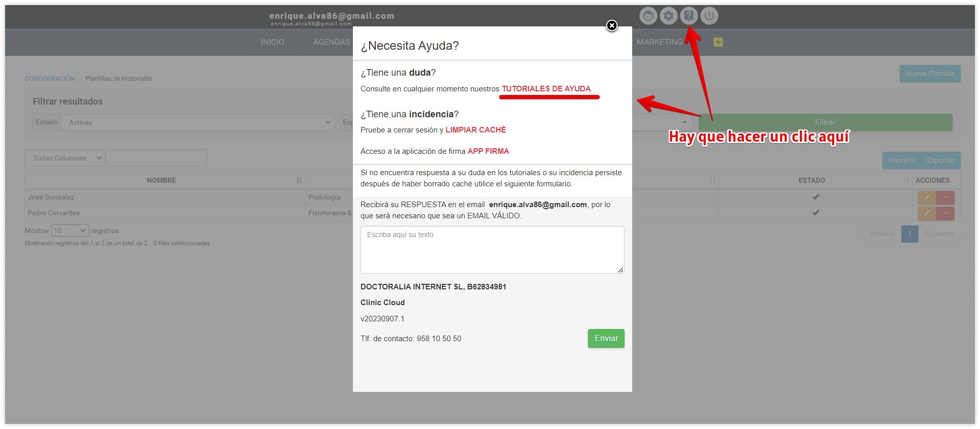
Task: Open the MARKETING menu
Action: (x=660, y=42)
